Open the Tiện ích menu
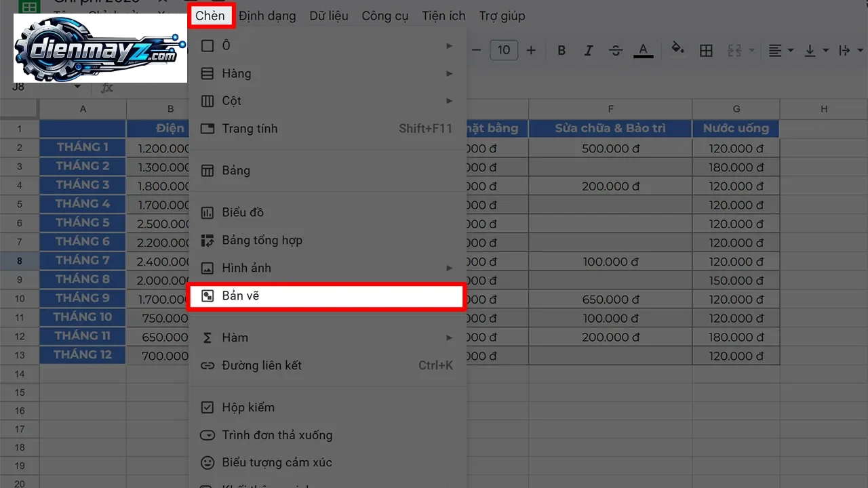 [x=443, y=16]
